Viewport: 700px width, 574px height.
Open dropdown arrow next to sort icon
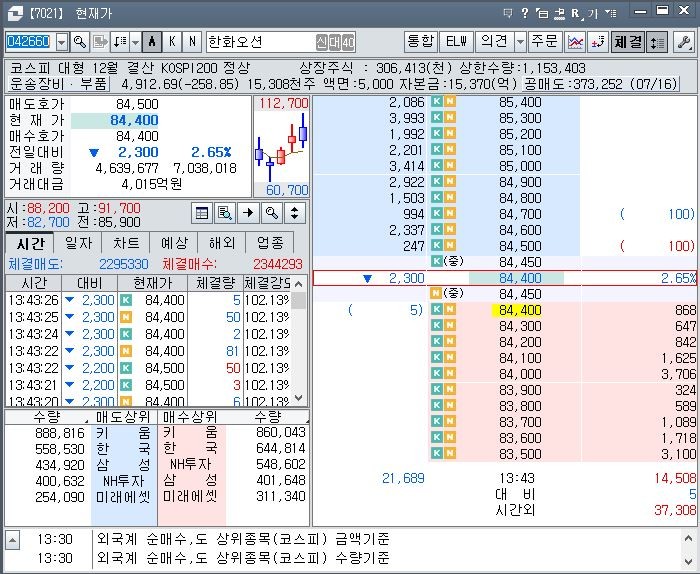tap(135, 42)
